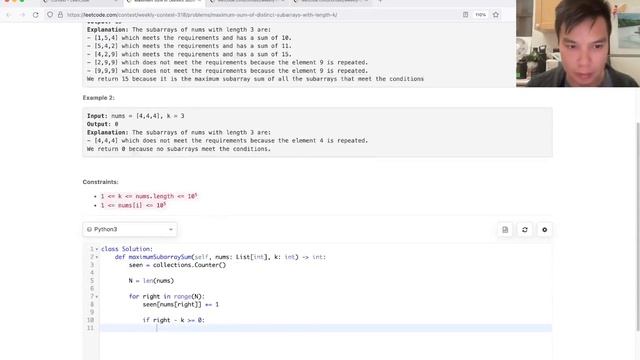640x360 pixels.
Task: Click the 'Constraints:' heading
Action: [100, 182]
